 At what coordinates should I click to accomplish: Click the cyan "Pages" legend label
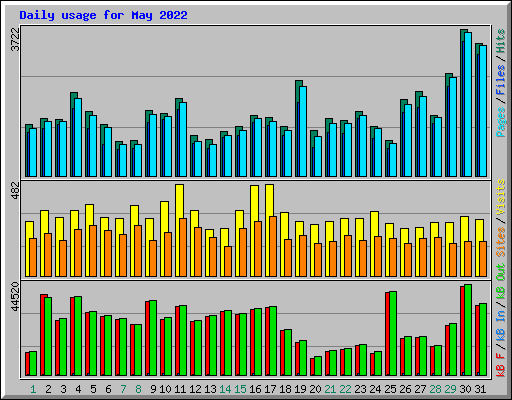[x=501, y=122]
